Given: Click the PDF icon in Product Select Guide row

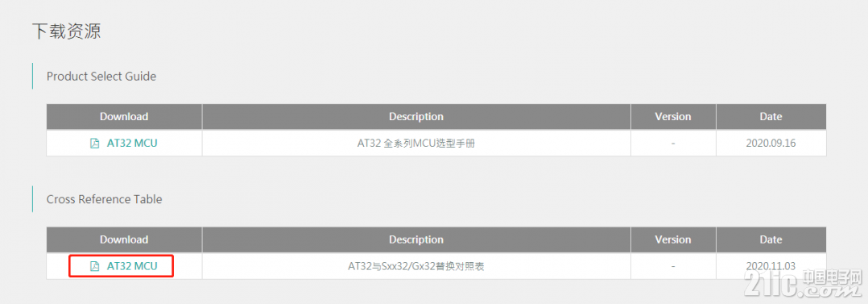Looking at the screenshot, I should pos(95,143).
